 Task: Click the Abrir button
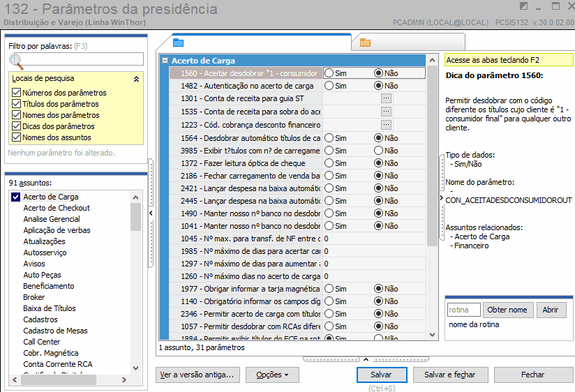[x=551, y=310]
